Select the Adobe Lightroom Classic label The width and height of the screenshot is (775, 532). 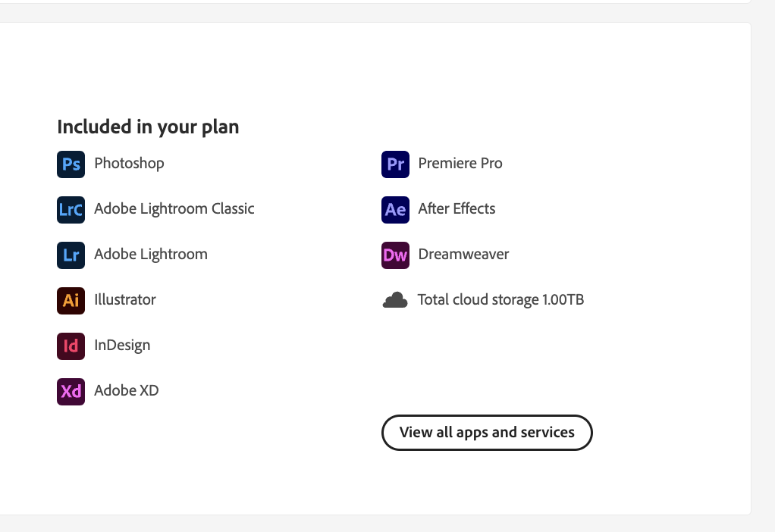[x=174, y=209]
